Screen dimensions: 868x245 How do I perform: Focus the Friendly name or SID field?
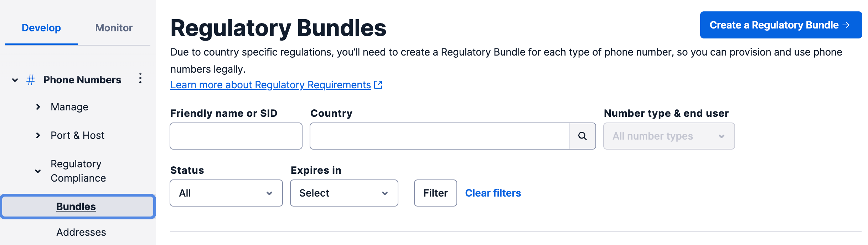pos(236,136)
